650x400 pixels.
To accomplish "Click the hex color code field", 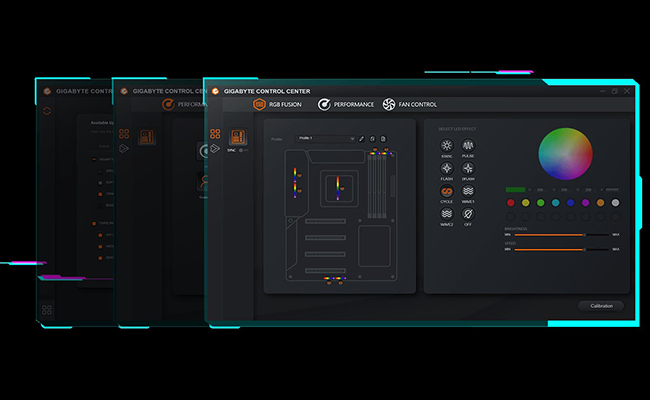I will pyautogui.click(x=612, y=190).
